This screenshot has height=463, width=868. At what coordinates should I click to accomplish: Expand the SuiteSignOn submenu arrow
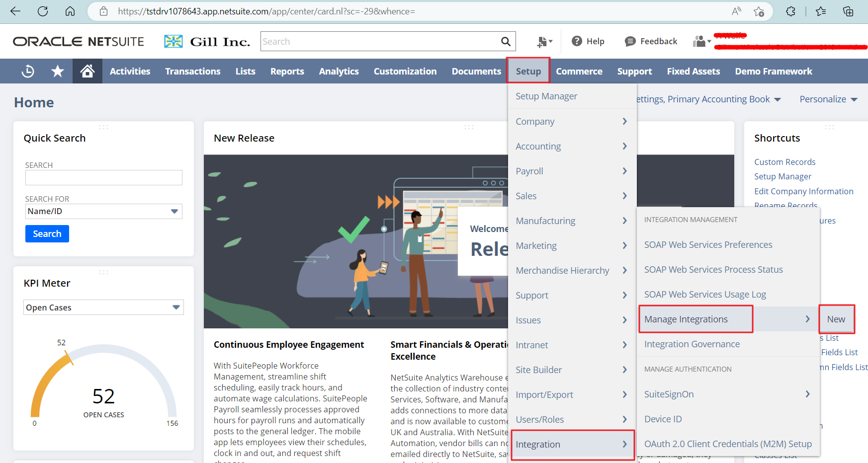point(807,394)
